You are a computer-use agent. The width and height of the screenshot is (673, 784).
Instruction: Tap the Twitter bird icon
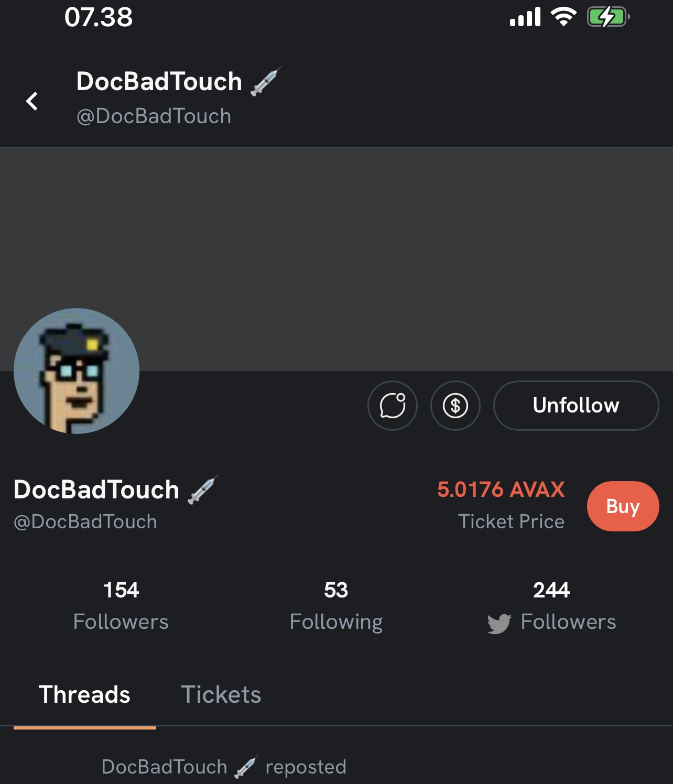tap(498, 623)
